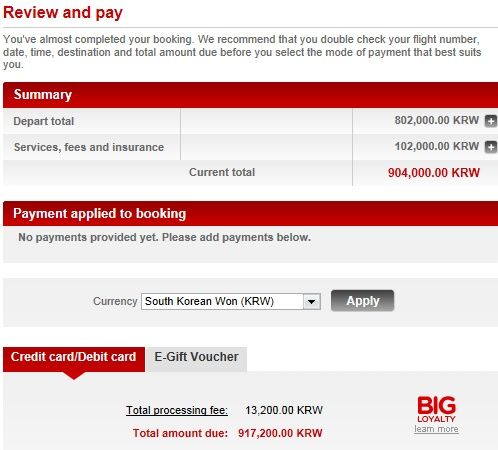498x450 pixels.
Task: Click the 102,000.00 KRW services amount
Action: click(437, 146)
